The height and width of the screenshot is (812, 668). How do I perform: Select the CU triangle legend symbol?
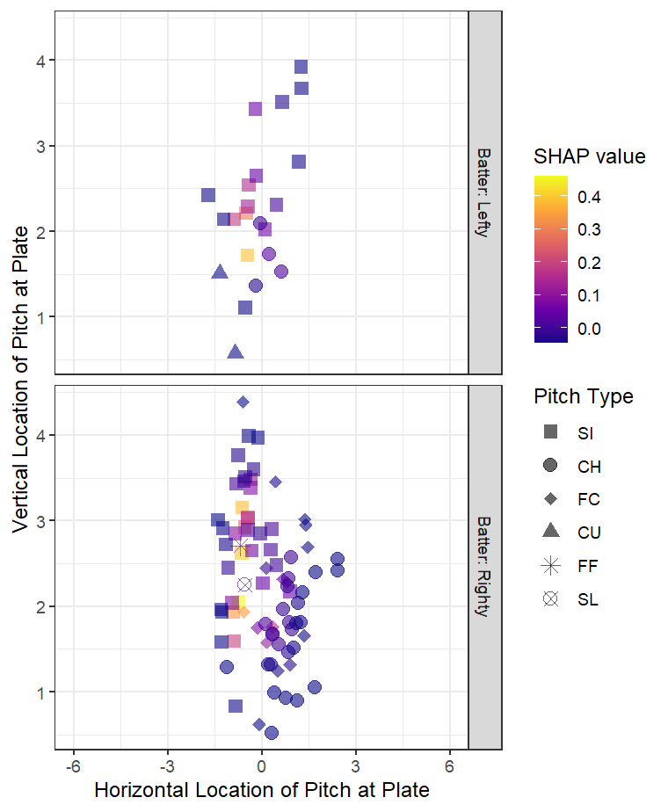point(551,532)
